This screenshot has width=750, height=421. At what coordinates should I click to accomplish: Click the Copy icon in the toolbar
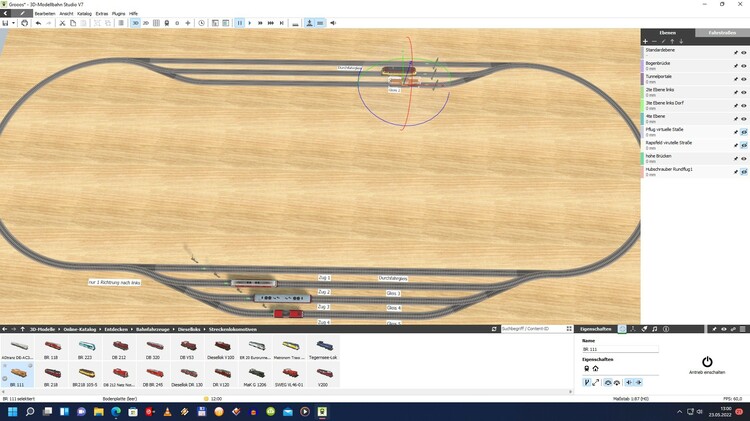click(73, 23)
